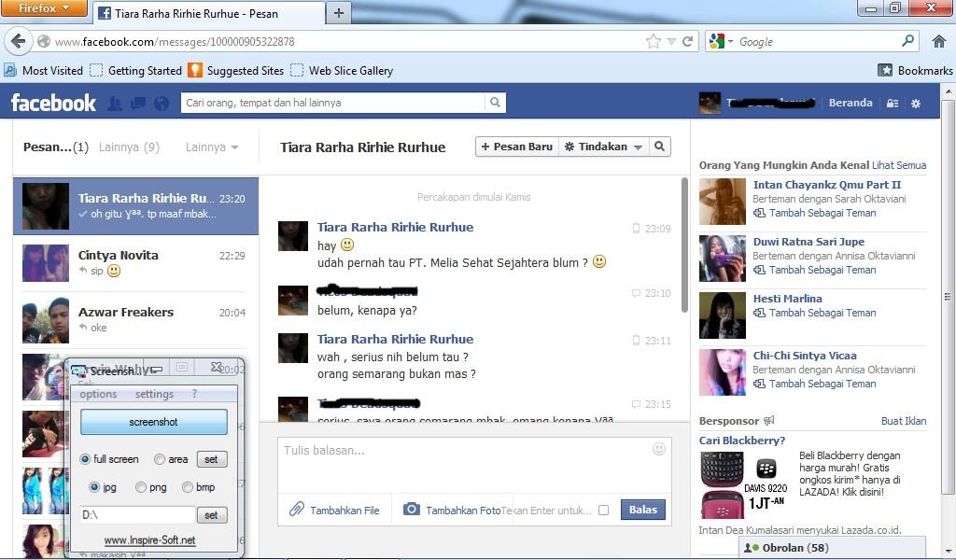Click the Pesan Baru button

[x=517, y=147]
